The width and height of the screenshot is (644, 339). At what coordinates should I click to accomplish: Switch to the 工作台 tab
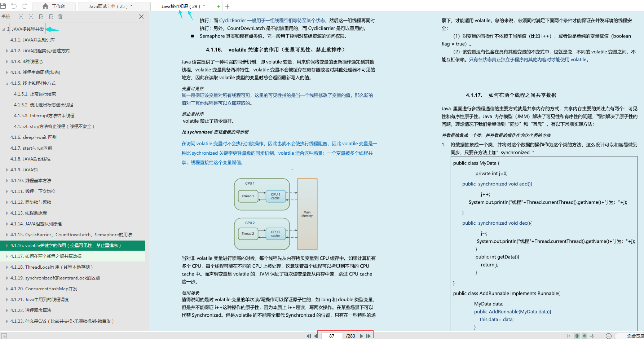54,6
